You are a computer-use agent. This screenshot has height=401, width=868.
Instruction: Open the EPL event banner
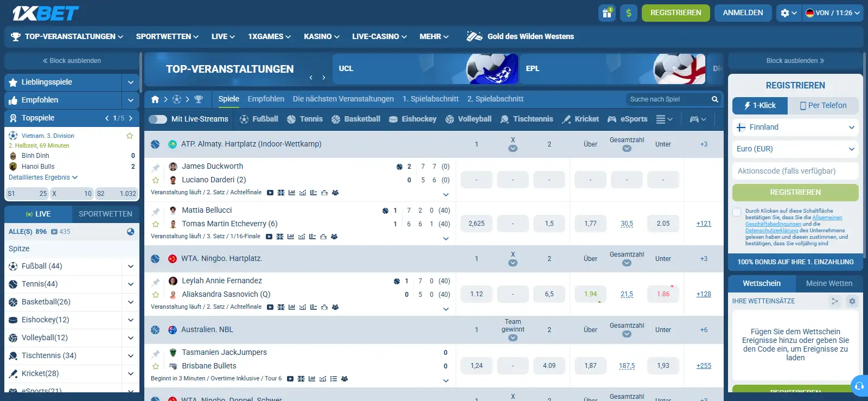point(612,69)
